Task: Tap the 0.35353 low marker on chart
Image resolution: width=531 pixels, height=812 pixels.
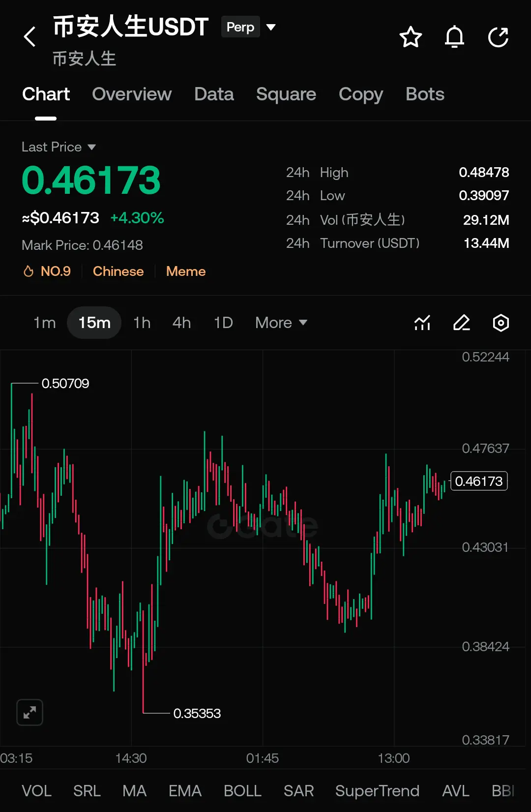Action: (x=197, y=713)
